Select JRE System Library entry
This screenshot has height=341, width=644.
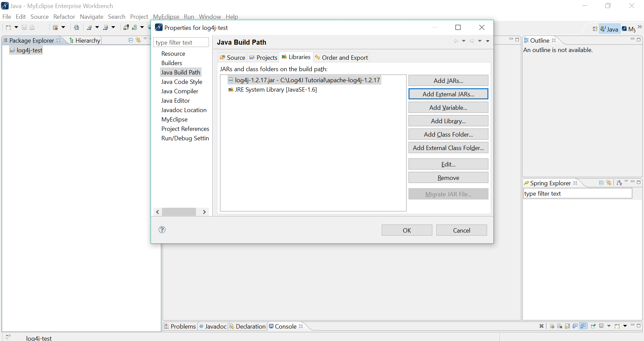[272, 90]
